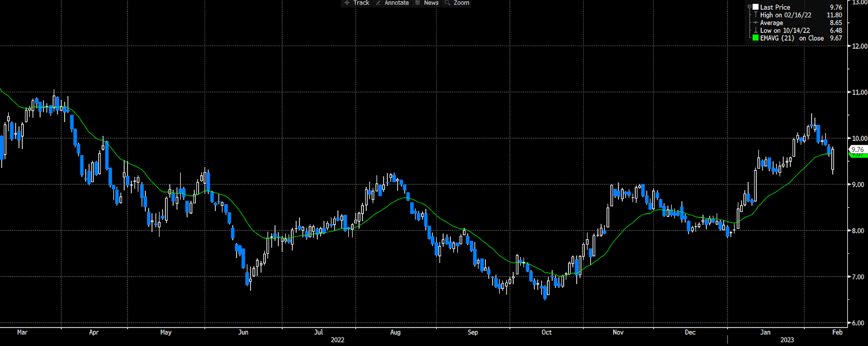Click the News lines icon
Screen dimensions: 868x346
(x=418, y=3)
